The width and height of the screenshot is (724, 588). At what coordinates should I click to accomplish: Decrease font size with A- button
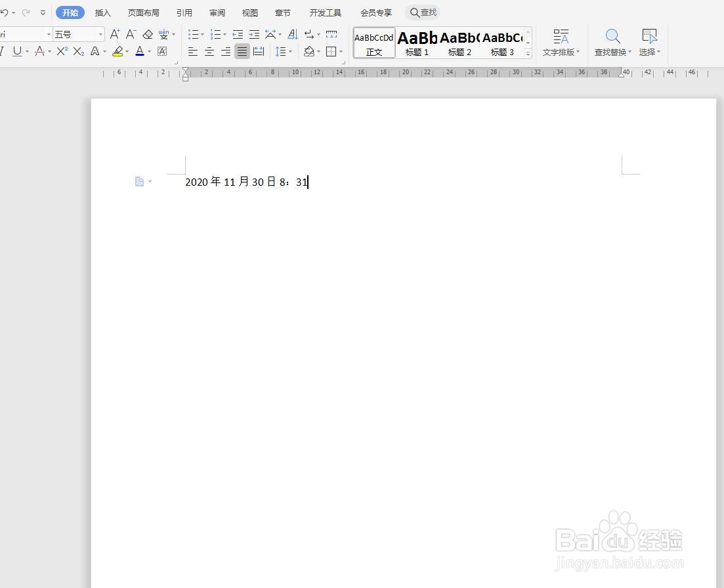point(131,34)
